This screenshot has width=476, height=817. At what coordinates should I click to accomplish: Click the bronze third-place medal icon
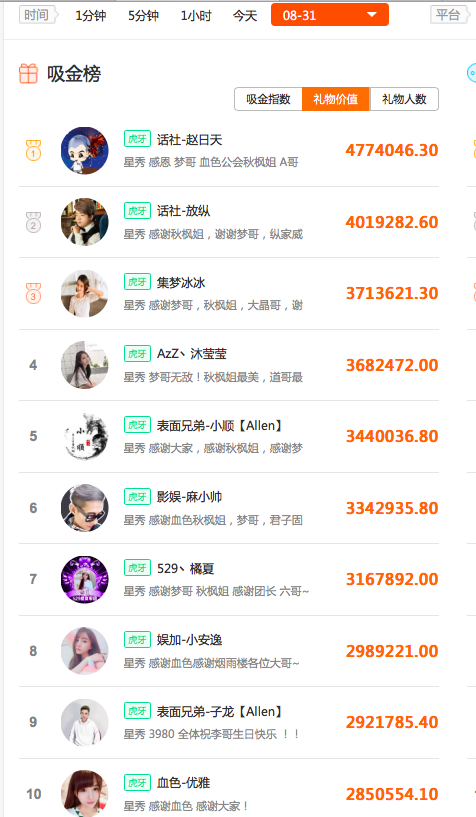tap(33, 293)
